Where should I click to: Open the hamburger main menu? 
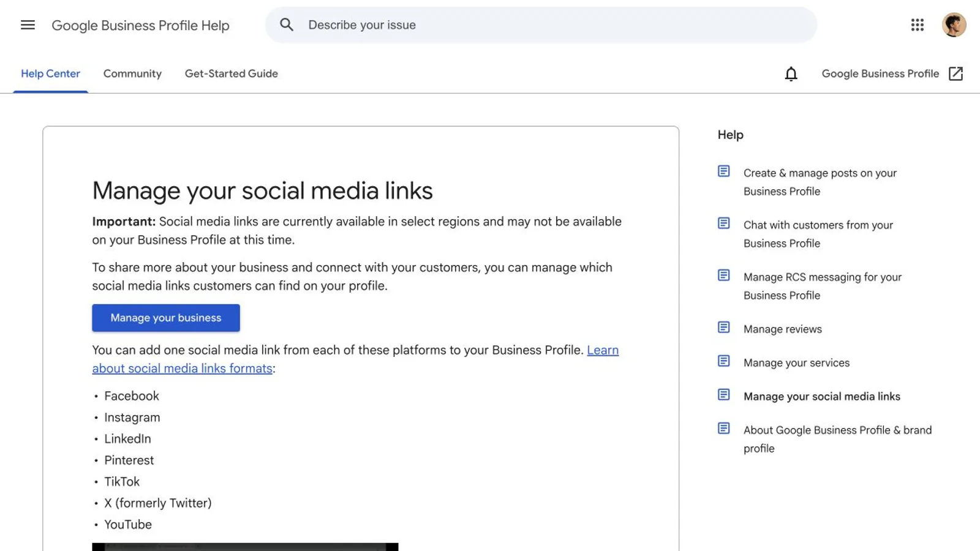[x=28, y=25]
